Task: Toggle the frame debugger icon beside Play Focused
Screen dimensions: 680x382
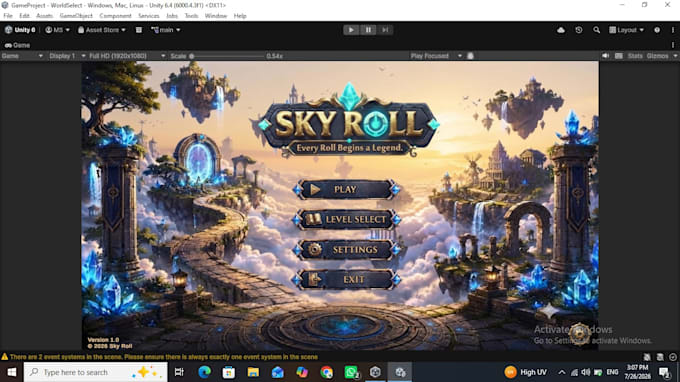Action: (x=470, y=56)
